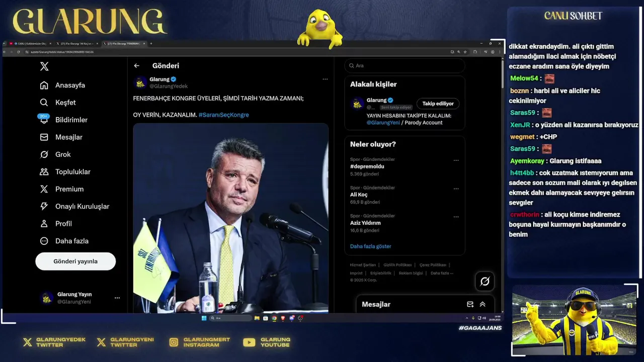Screen dimensions: 644x362
Task: Click the taskbar Ara search box
Action: pos(230,318)
